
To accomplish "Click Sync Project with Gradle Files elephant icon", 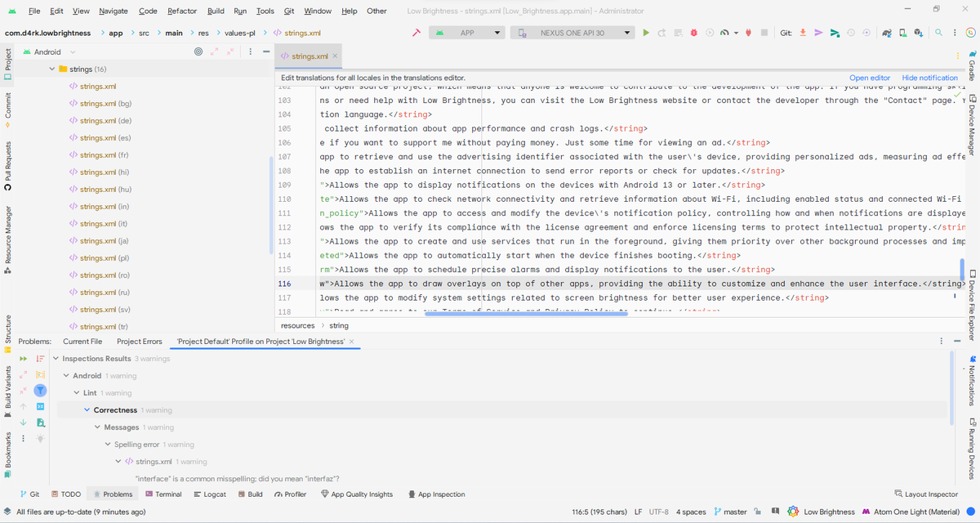I will (x=886, y=33).
